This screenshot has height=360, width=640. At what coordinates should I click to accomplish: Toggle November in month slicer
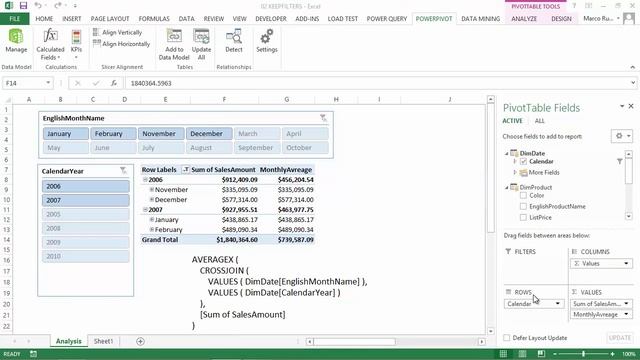[161, 133]
